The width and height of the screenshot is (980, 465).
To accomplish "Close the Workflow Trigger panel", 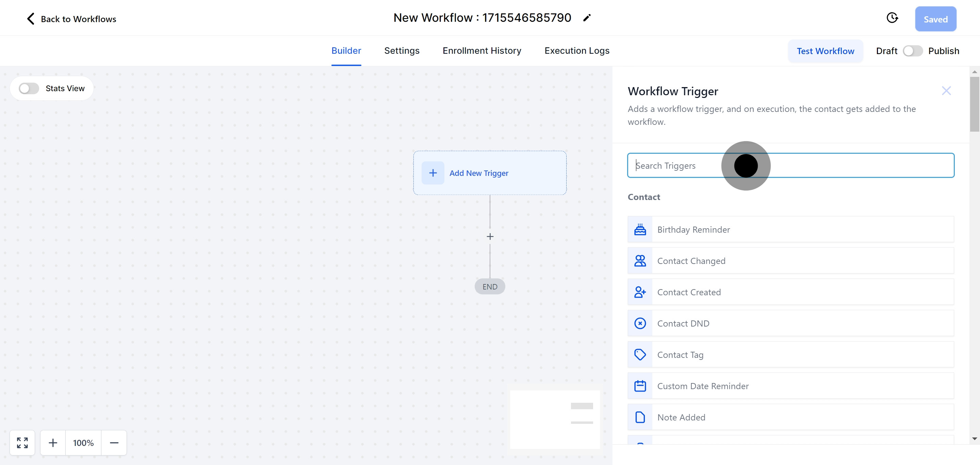I will pos(946,91).
